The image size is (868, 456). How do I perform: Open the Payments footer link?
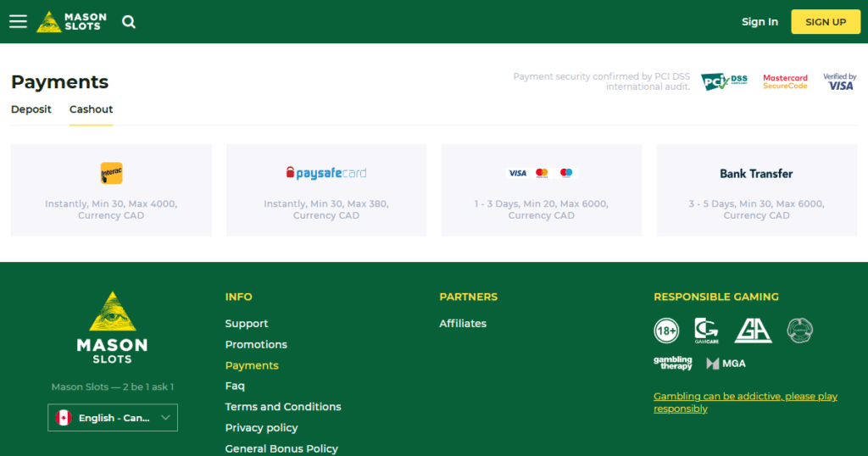pyautogui.click(x=252, y=365)
